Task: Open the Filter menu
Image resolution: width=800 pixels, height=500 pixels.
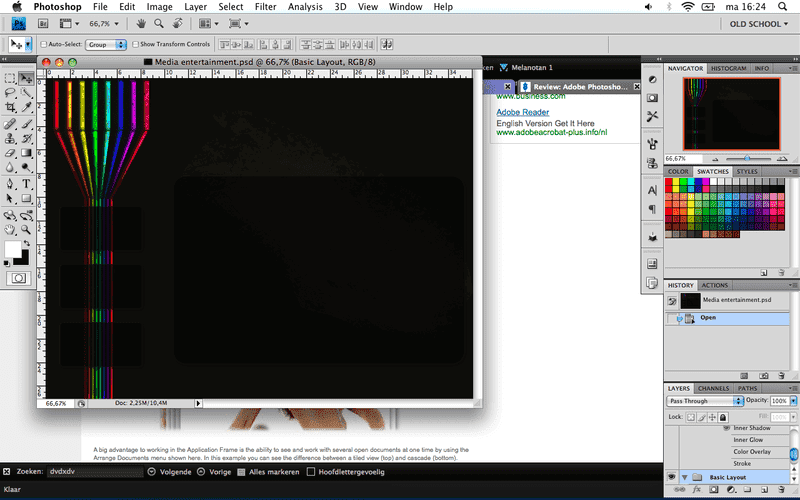Action: tap(265, 7)
